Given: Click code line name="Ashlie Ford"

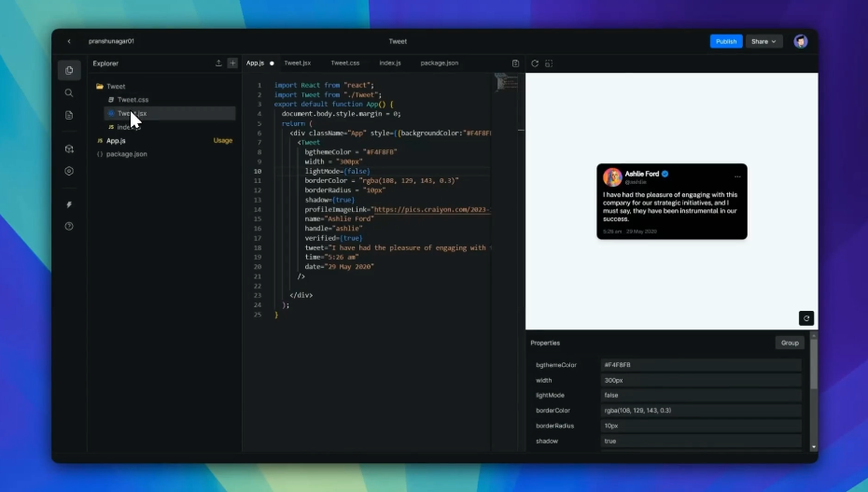Looking at the screenshot, I should [x=340, y=219].
